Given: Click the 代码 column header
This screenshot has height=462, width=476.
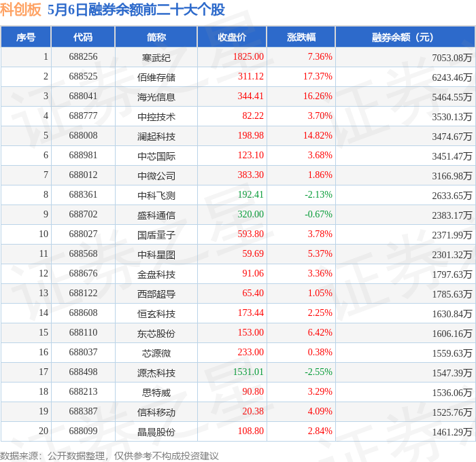Looking at the screenshot, I should (x=83, y=37).
